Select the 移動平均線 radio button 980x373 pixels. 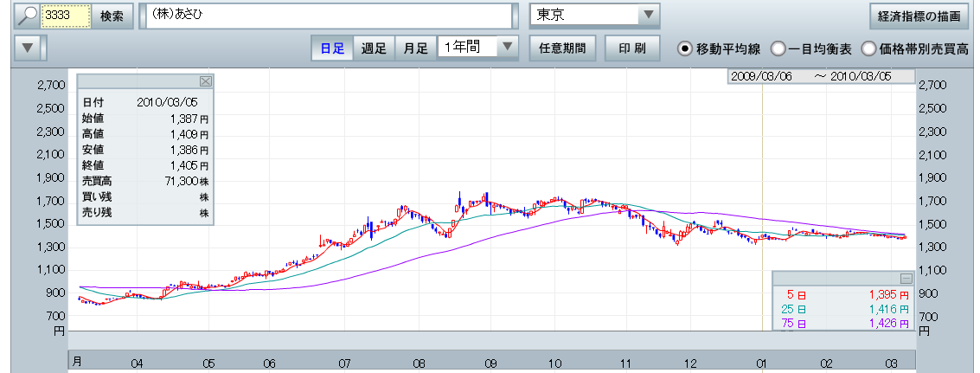click(x=685, y=48)
